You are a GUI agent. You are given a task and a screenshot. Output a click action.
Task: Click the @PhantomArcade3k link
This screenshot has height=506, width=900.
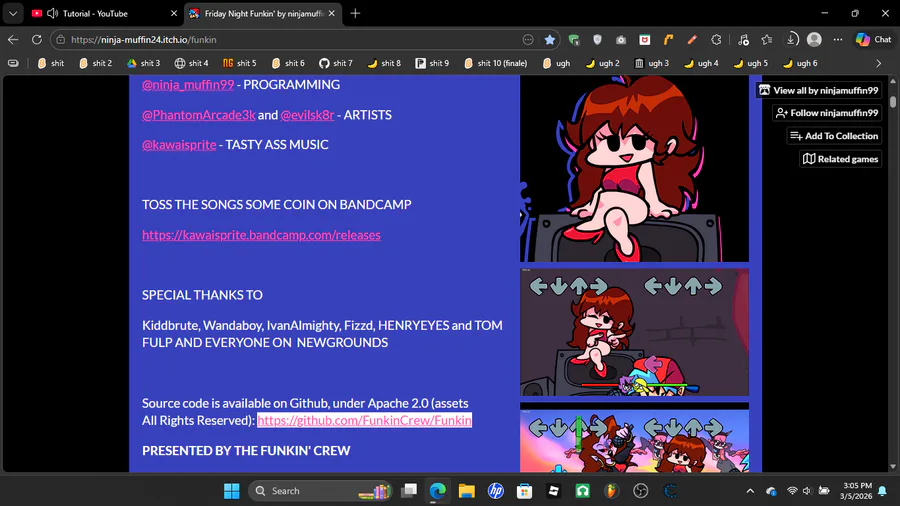click(x=199, y=115)
